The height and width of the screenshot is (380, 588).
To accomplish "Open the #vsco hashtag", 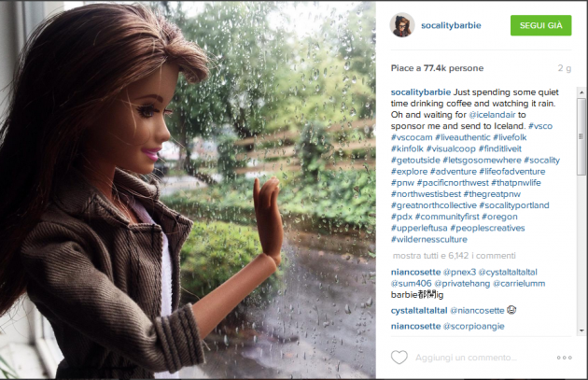I will [540, 126].
